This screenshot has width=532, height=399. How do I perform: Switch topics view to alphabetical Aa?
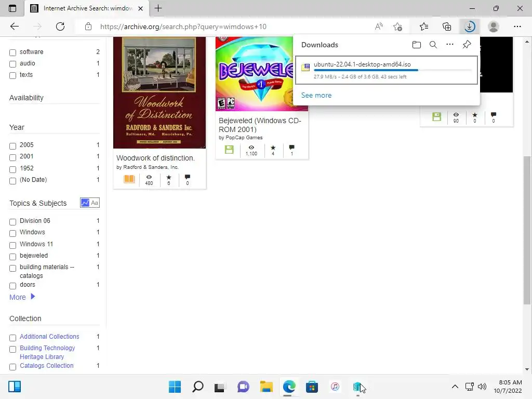click(95, 203)
